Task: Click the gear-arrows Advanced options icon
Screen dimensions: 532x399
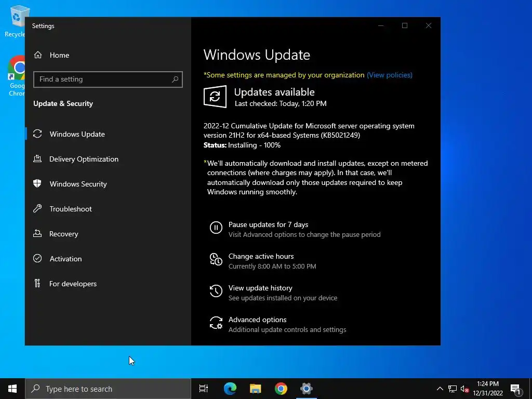Action: (x=216, y=323)
